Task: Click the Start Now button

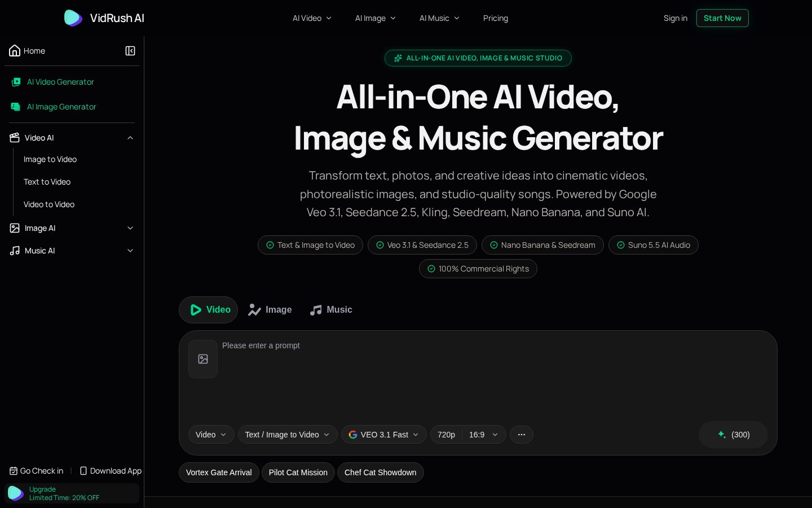Action: click(x=722, y=18)
